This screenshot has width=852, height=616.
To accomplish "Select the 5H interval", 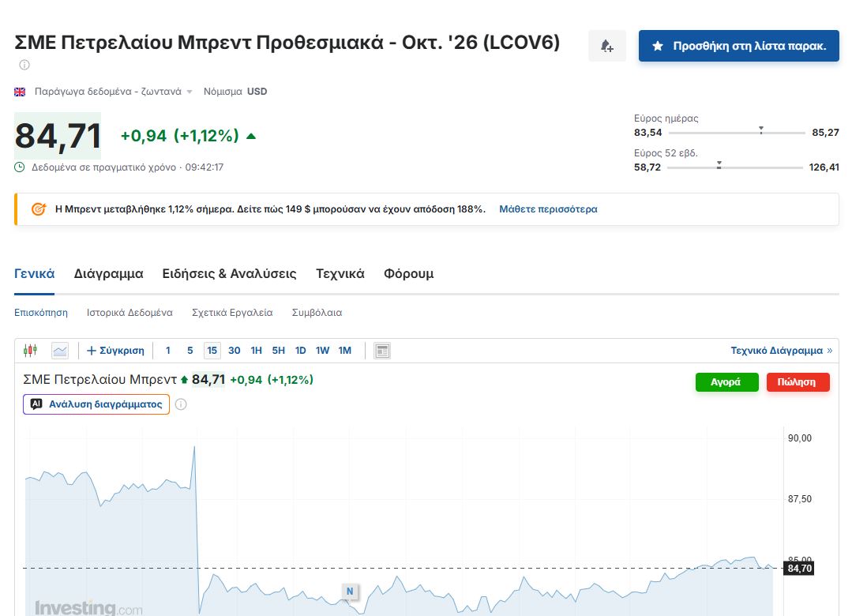I will click(x=278, y=351).
